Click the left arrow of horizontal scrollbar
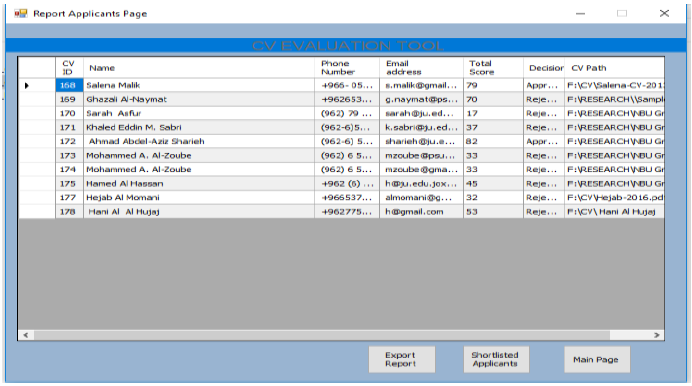 pos(26,335)
